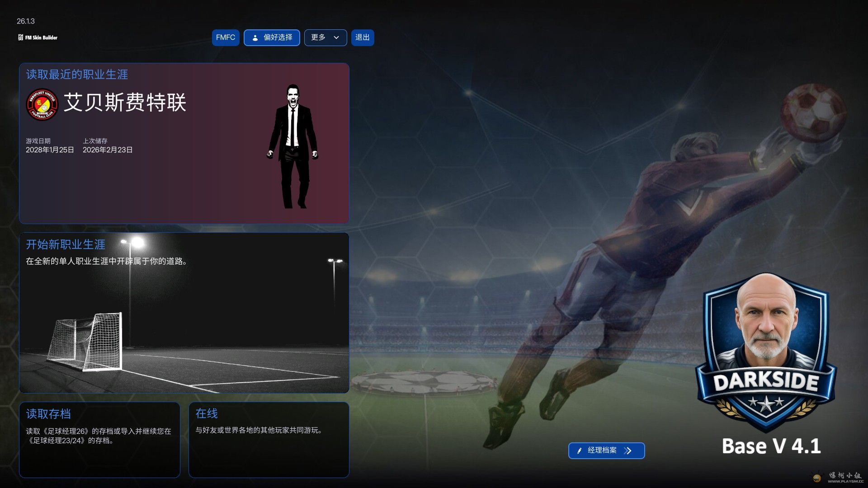Screen dimensions: 868x488
Task: Open the 读取存档 load-save panel
Action: (x=99, y=439)
